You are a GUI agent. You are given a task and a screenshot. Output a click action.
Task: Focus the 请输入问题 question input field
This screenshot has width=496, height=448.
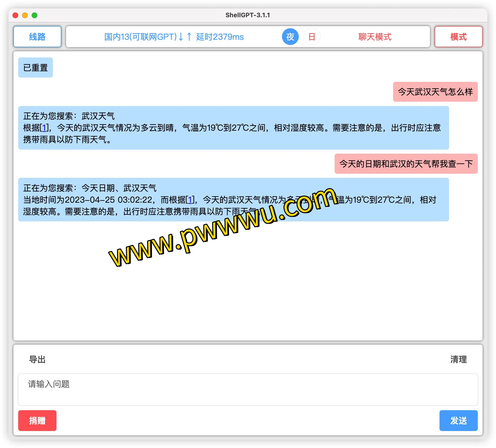(248, 389)
